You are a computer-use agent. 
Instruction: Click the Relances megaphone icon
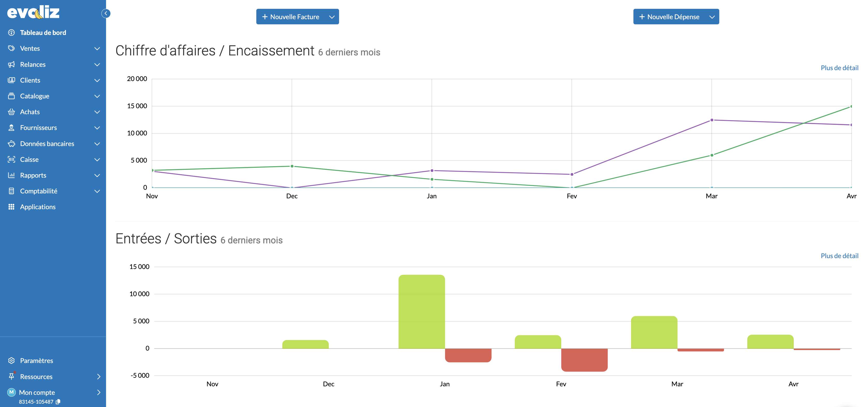coord(11,64)
